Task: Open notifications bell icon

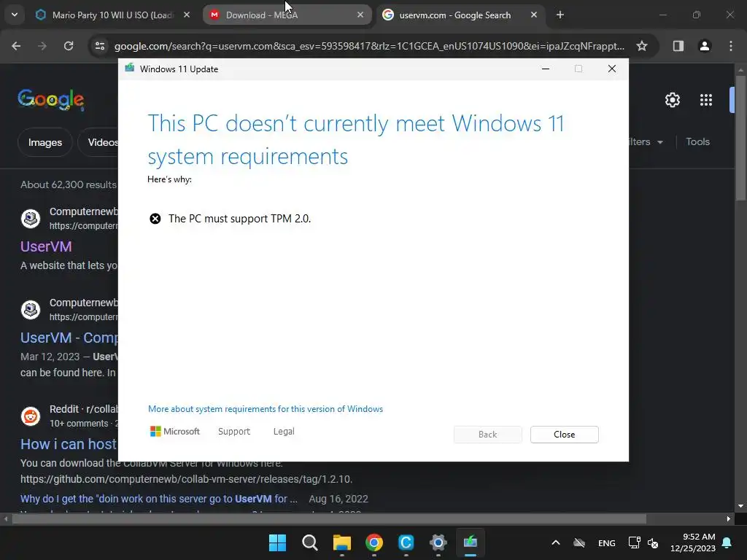Action: (x=727, y=542)
